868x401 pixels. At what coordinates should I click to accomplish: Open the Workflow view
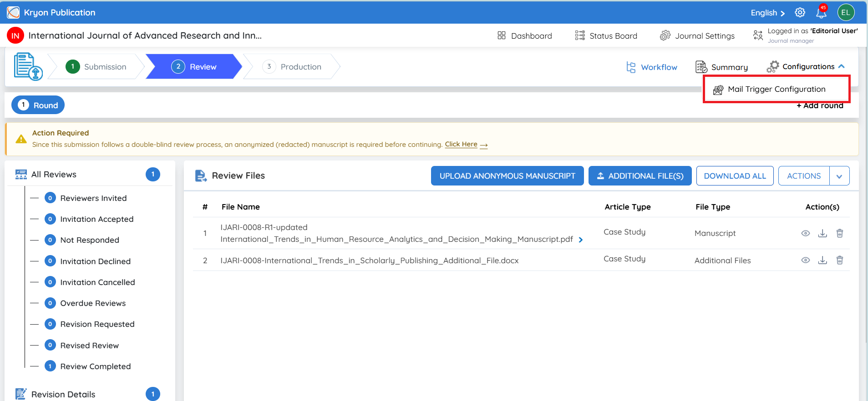[652, 67]
